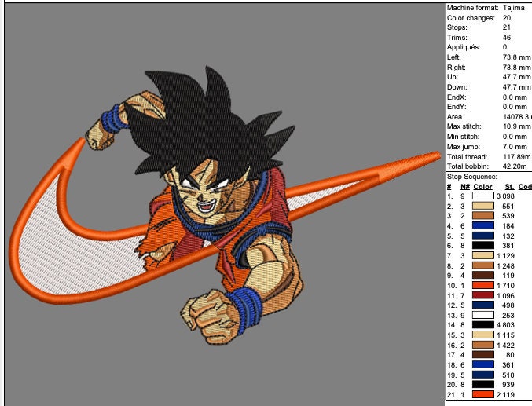This screenshot has height=406, width=532.
Task: Select blue swatch in stop 18
Action: click(483, 365)
